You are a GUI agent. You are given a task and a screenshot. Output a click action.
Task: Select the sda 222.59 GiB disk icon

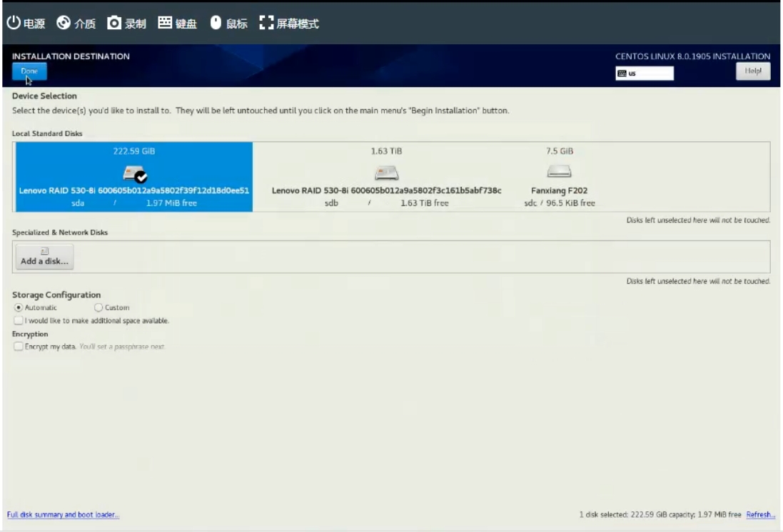point(133,174)
